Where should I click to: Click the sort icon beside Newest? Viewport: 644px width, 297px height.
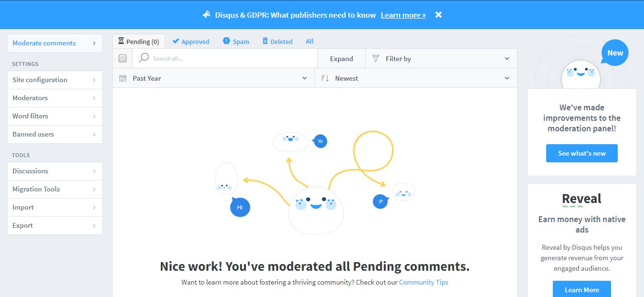(x=325, y=78)
